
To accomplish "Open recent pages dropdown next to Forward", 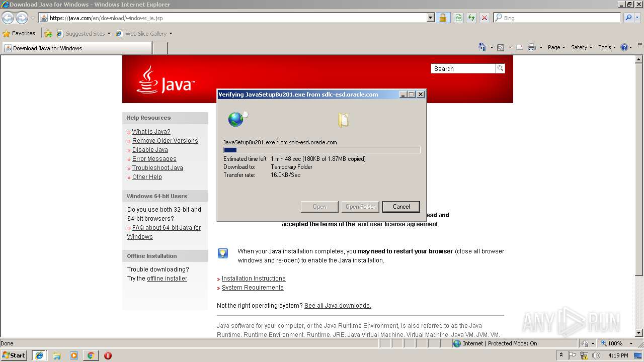I will click(x=33, y=18).
